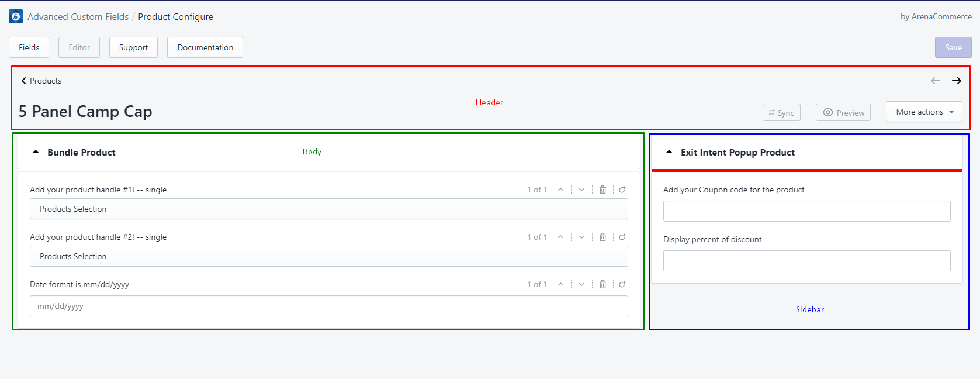Move product handle #1 field up
This screenshot has width=980, height=379.
(x=560, y=189)
